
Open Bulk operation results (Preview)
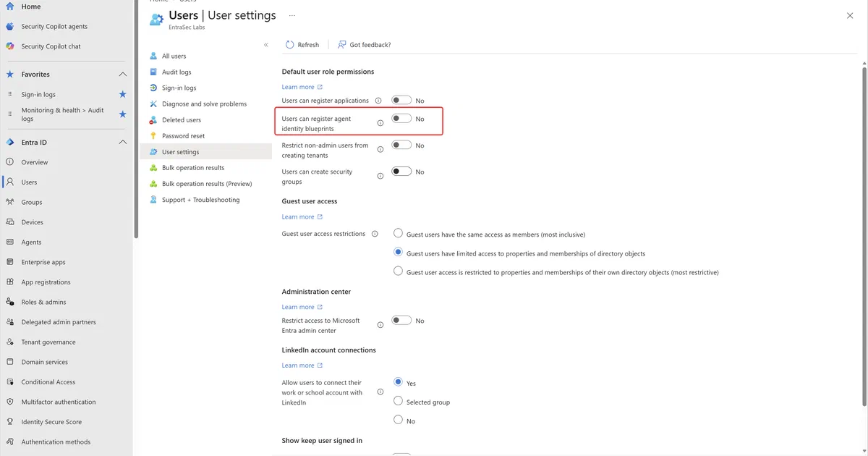click(x=207, y=184)
